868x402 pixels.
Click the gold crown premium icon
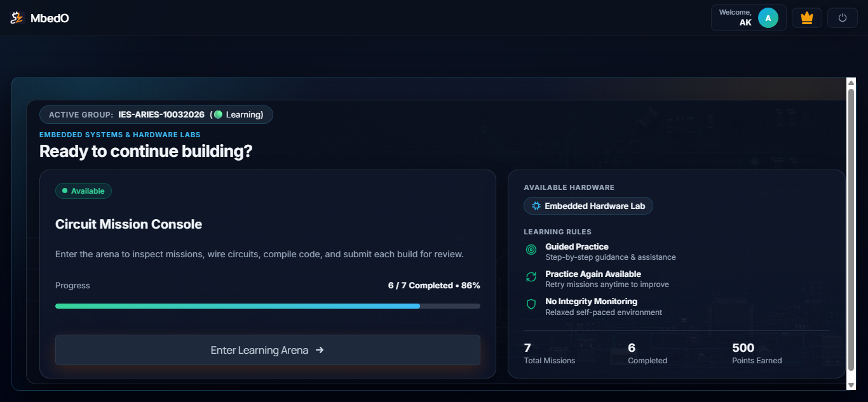pos(807,18)
